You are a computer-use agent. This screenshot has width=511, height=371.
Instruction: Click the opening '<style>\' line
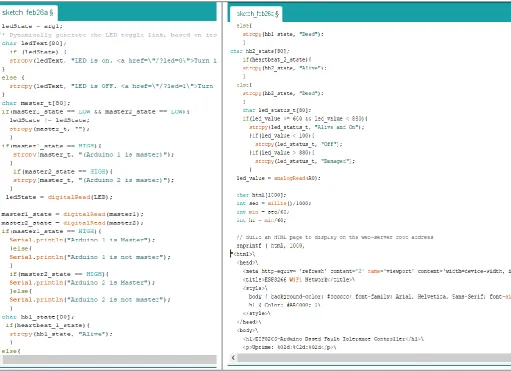(255, 288)
